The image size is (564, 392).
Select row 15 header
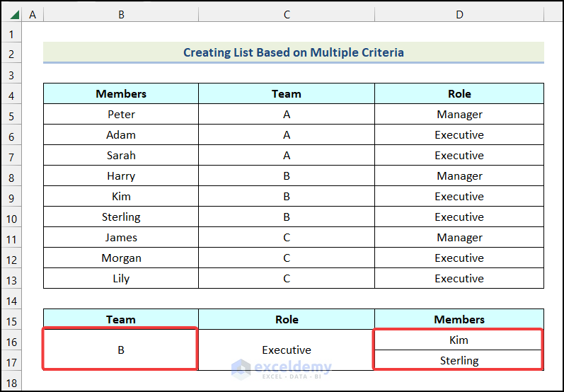click(12, 321)
